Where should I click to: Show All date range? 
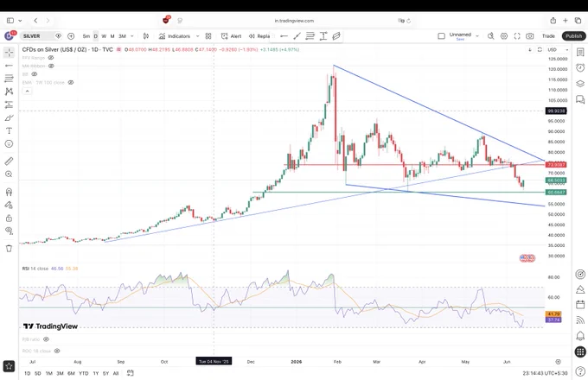[x=116, y=373]
